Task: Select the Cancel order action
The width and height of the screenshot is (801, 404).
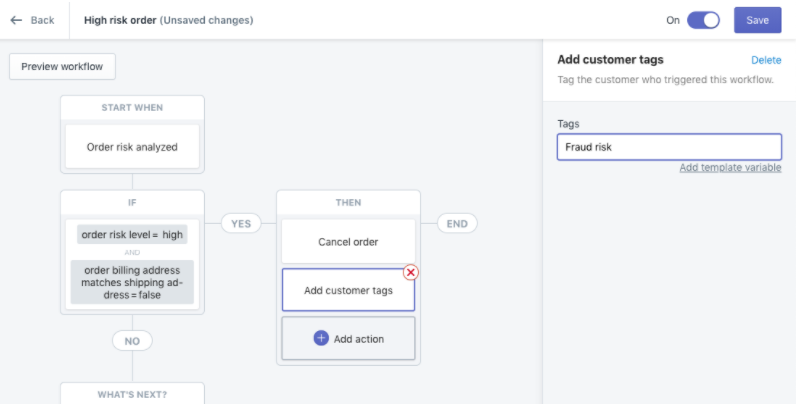Action: tap(348, 242)
